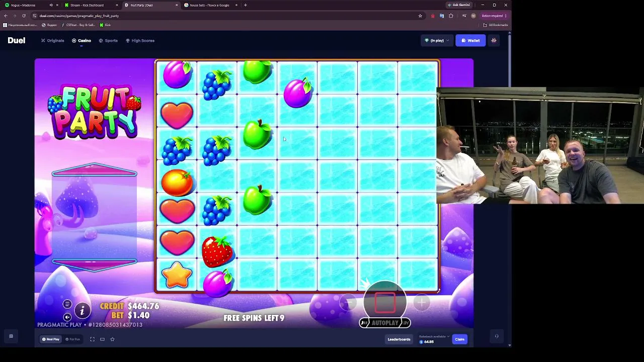Open the High Scores section
The height and width of the screenshot is (362, 644).
(140, 41)
